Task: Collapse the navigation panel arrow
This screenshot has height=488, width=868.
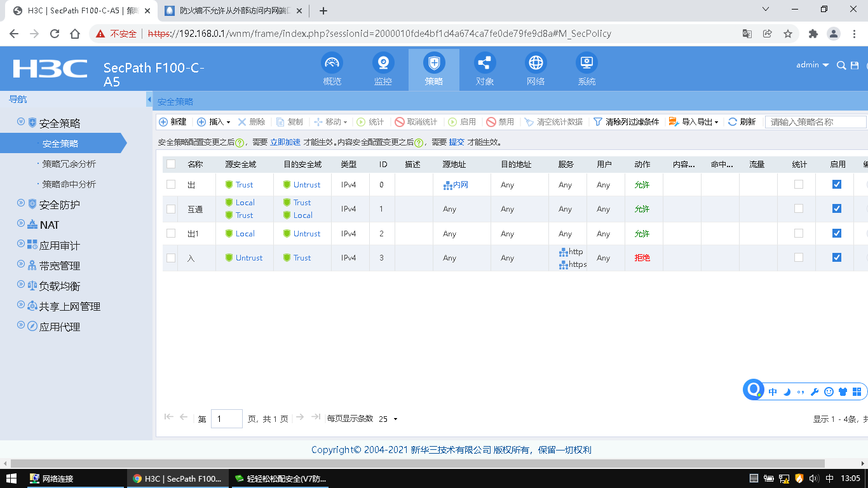Action: 149,100
